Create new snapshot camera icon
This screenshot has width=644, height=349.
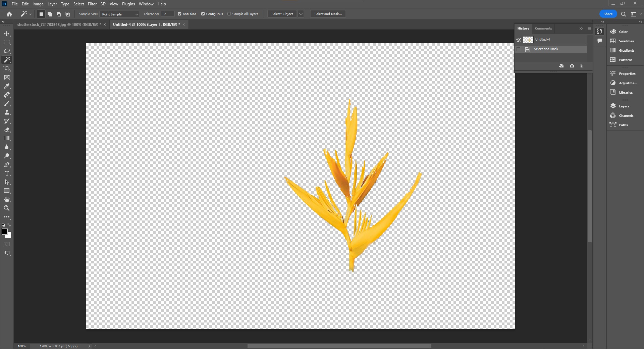click(572, 66)
